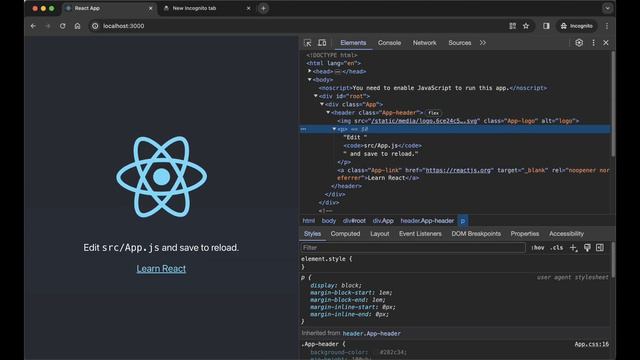640x360 pixels.
Task: Open the tab search dropdown arrow
Action: point(607,8)
